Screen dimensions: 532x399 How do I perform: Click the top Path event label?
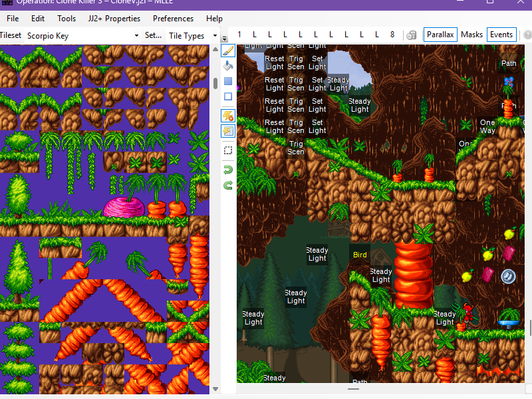pos(509,63)
